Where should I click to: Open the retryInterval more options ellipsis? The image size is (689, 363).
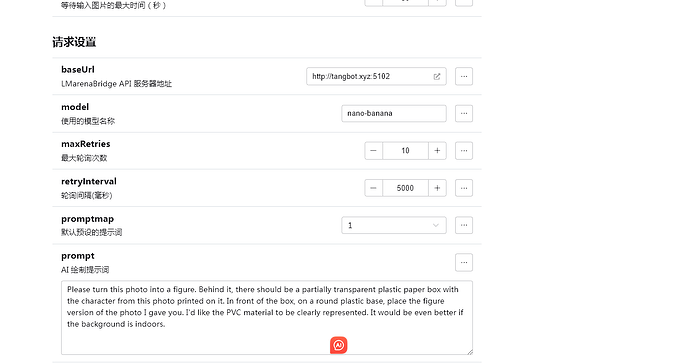click(464, 188)
